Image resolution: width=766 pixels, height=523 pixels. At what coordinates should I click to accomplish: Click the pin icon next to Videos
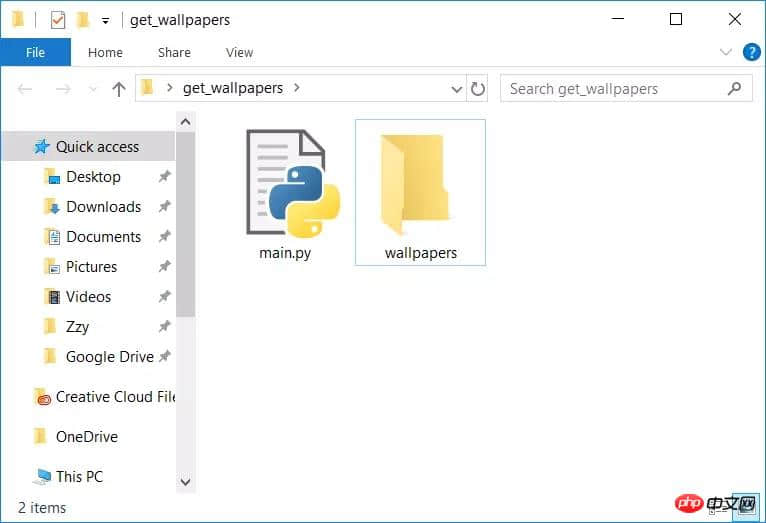click(x=165, y=296)
